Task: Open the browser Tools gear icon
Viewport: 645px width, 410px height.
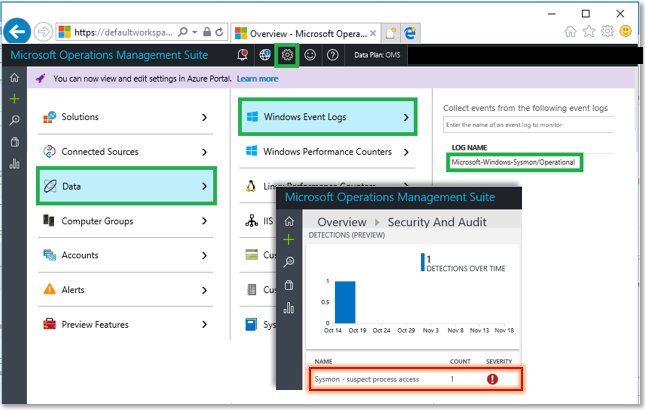Action: 607,31
